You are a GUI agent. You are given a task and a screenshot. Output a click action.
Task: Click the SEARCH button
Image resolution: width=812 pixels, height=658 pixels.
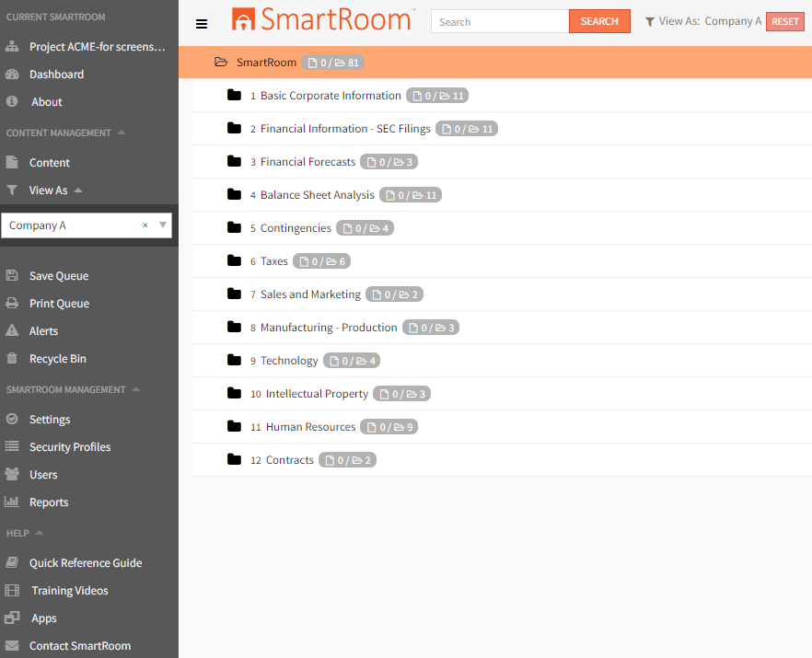[x=599, y=21]
